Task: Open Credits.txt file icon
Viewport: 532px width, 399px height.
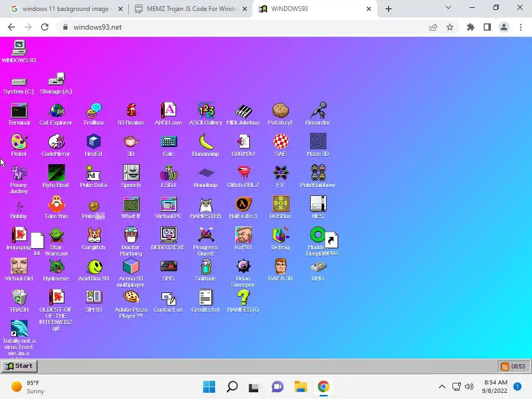Action: click(x=206, y=301)
